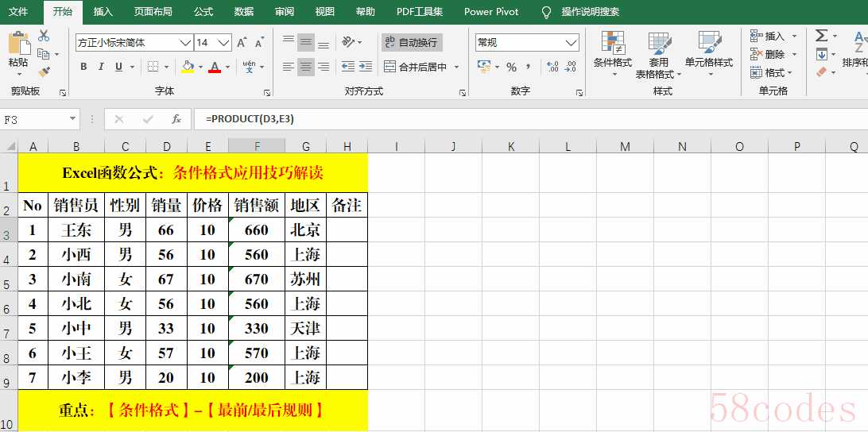Open the font name dropdown 方正小标宋简体
This screenshot has width=868, height=432.
coord(185,43)
